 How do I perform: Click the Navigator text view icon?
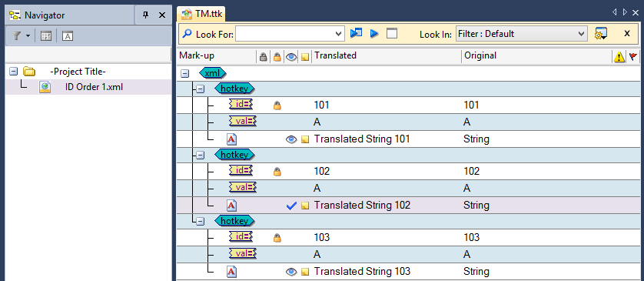tap(68, 36)
